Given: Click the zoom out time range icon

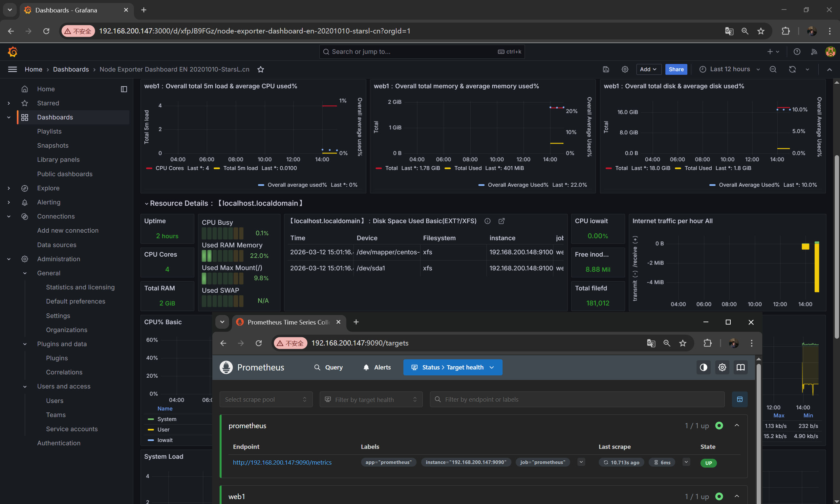Looking at the screenshot, I should (x=773, y=69).
